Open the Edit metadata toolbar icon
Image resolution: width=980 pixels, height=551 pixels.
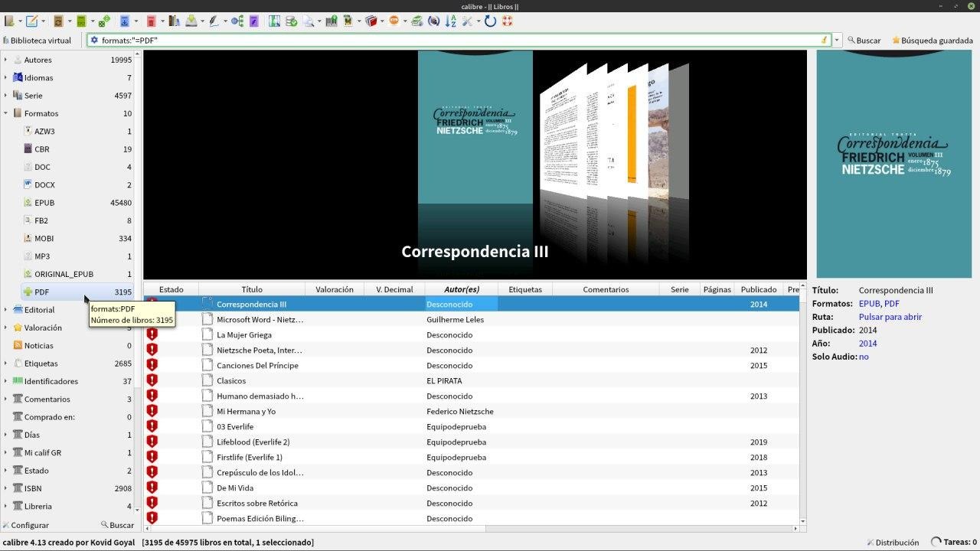click(x=32, y=21)
